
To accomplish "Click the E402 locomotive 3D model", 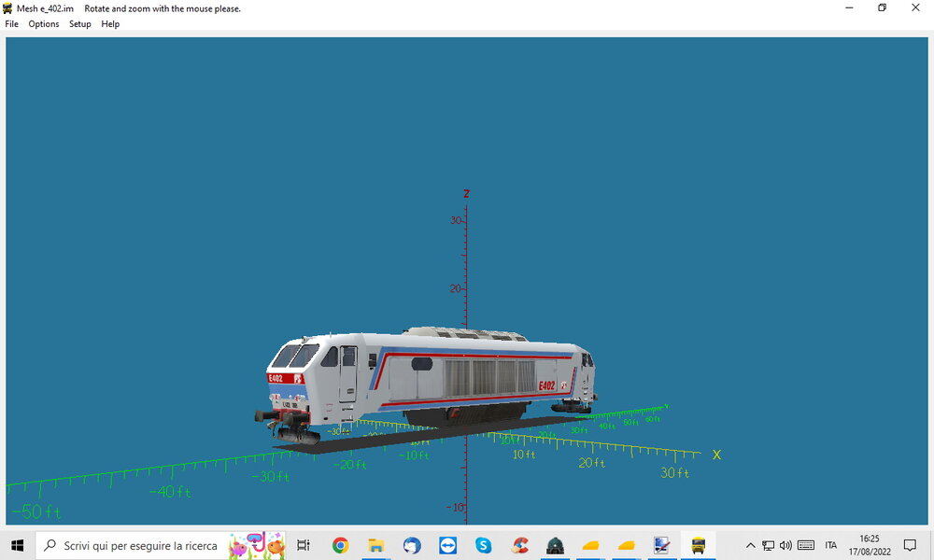I will pyautogui.click(x=426, y=386).
